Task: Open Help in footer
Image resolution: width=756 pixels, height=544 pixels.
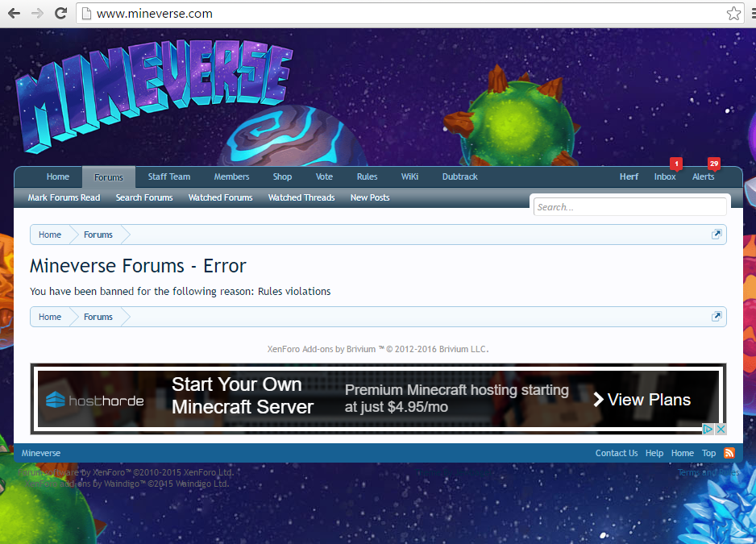Action: 654,453
